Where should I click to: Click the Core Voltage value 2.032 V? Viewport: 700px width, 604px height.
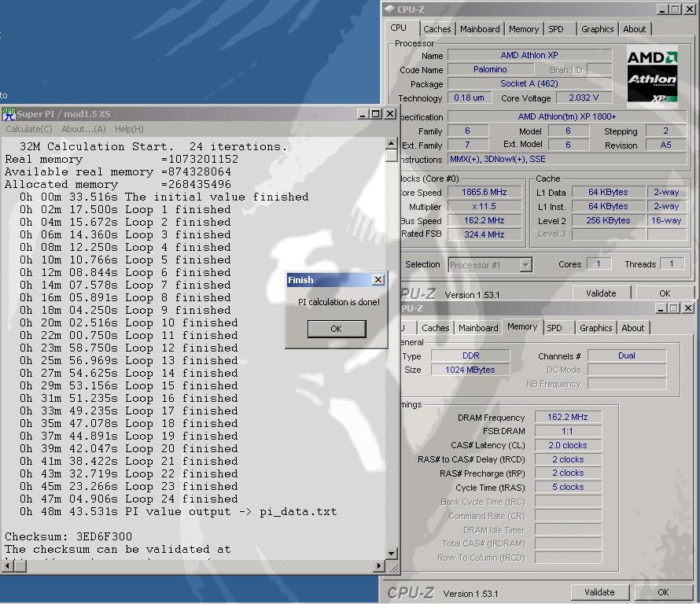584,98
